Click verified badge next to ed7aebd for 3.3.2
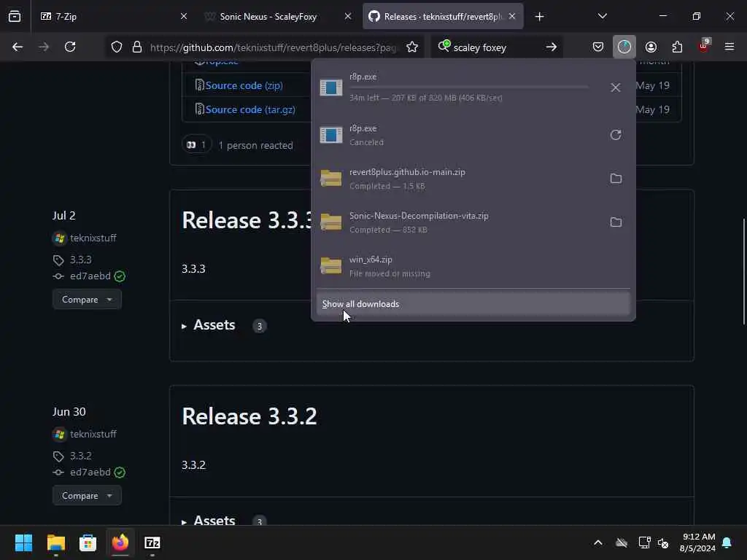This screenshot has width=747, height=560. click(x=120, y=472)
